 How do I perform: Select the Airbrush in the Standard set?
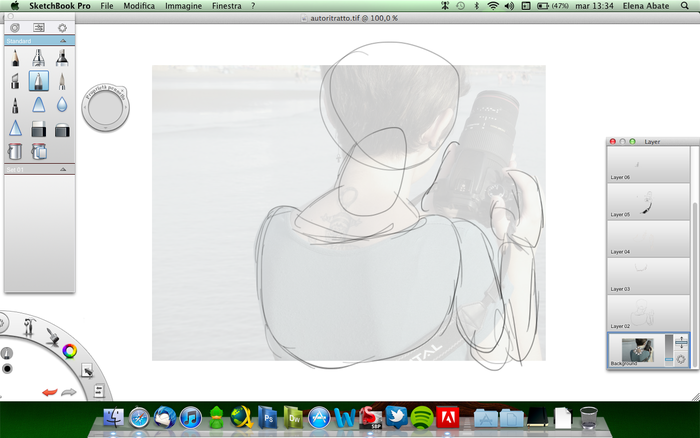(39, 58)
